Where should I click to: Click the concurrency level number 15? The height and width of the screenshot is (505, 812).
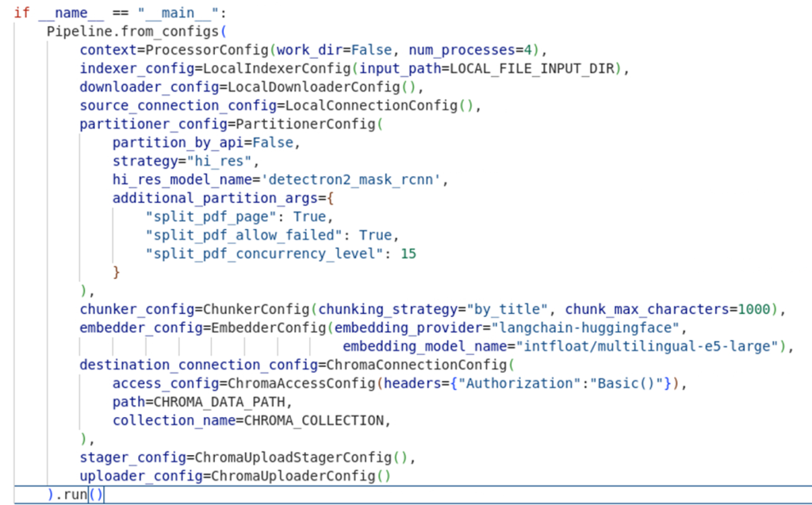point(408,254)
